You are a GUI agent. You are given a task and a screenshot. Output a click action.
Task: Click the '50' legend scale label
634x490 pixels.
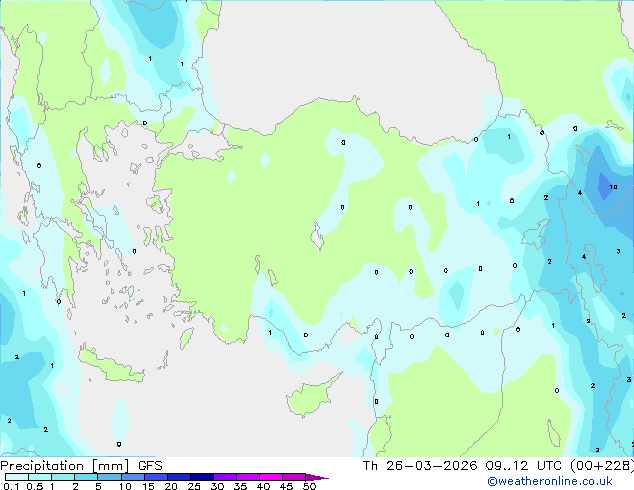[x=309, y=486]
